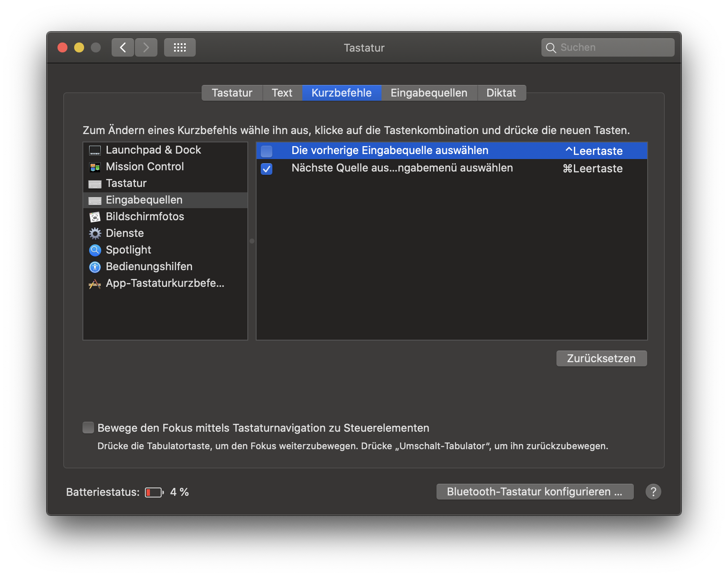Click the Zurücksetzen button
This screenshot has height=577, width=728.
click(x=601, y=358)
